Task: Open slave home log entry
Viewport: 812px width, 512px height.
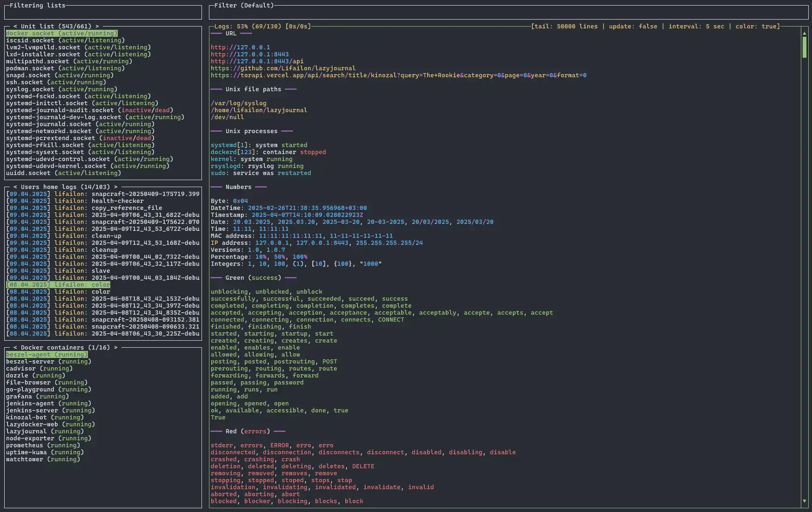Action: click(58, 271)
